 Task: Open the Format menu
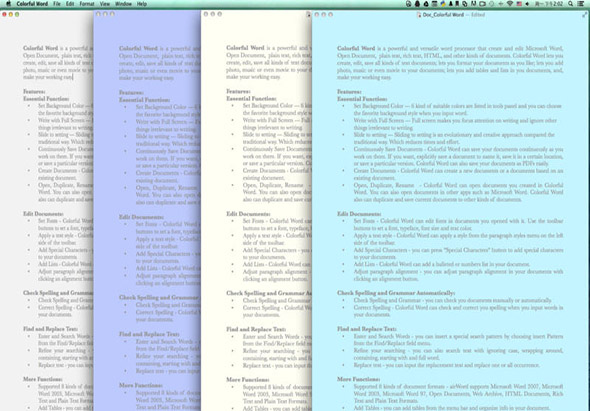[x=87, y=4]
